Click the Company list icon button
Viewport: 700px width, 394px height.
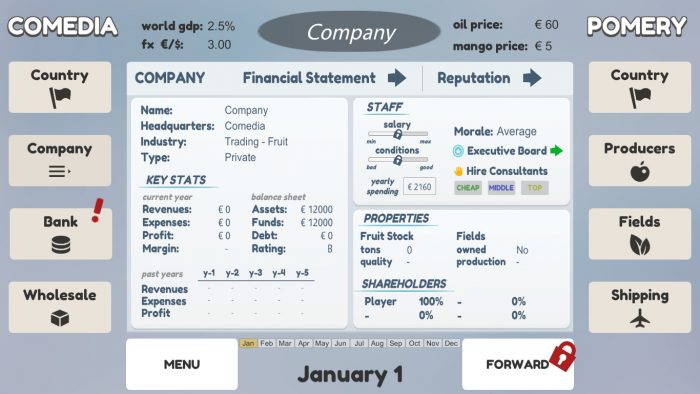tap(60, 171)
